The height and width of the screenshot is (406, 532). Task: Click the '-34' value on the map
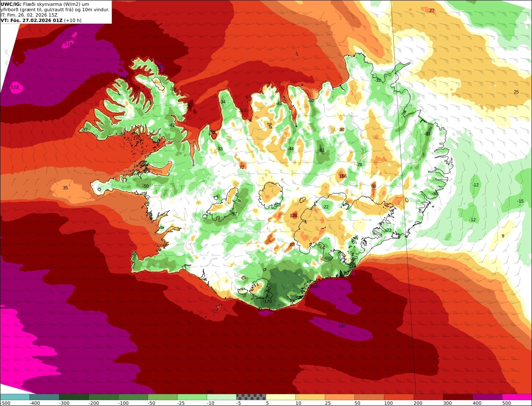pos(223,102)
